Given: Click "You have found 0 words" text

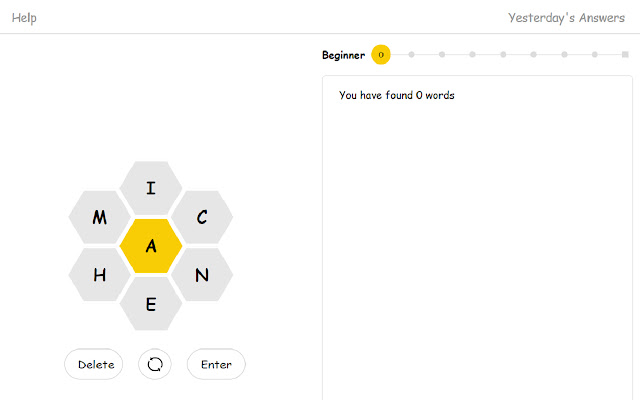Looking at the screenshot, I should pyautogui.click(x=397, y=96).
